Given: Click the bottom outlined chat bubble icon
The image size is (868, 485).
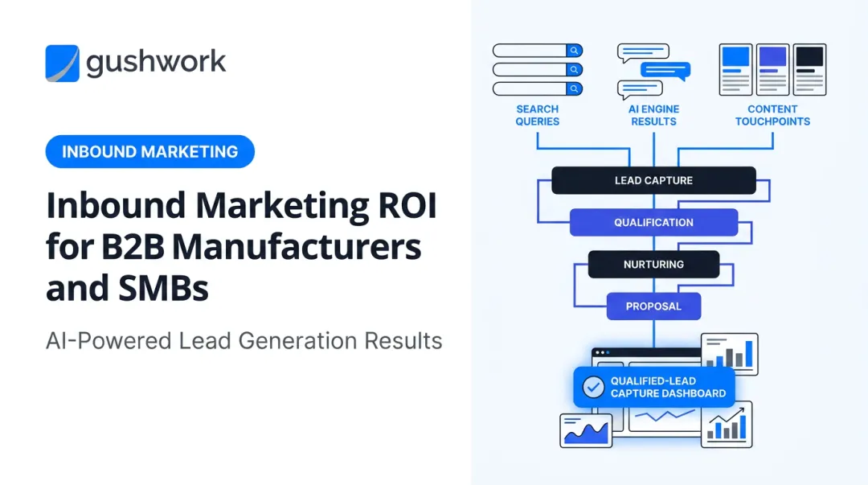Looking at the screenshot, I should point(640,89).
